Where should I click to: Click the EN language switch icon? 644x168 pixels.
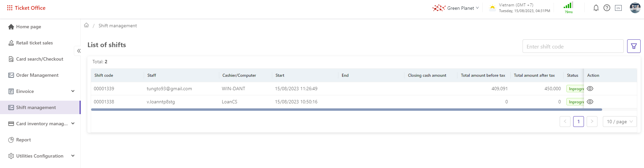tap(618, 8)
